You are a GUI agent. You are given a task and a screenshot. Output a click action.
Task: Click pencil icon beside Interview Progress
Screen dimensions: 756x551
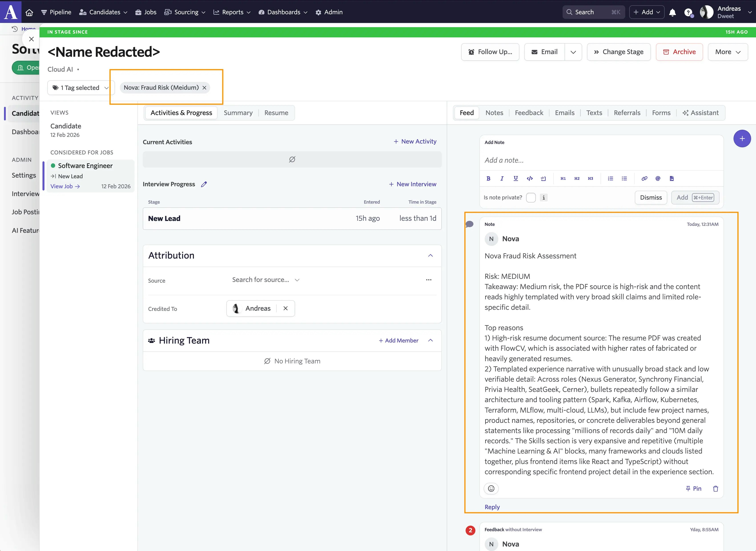[204, 184]
